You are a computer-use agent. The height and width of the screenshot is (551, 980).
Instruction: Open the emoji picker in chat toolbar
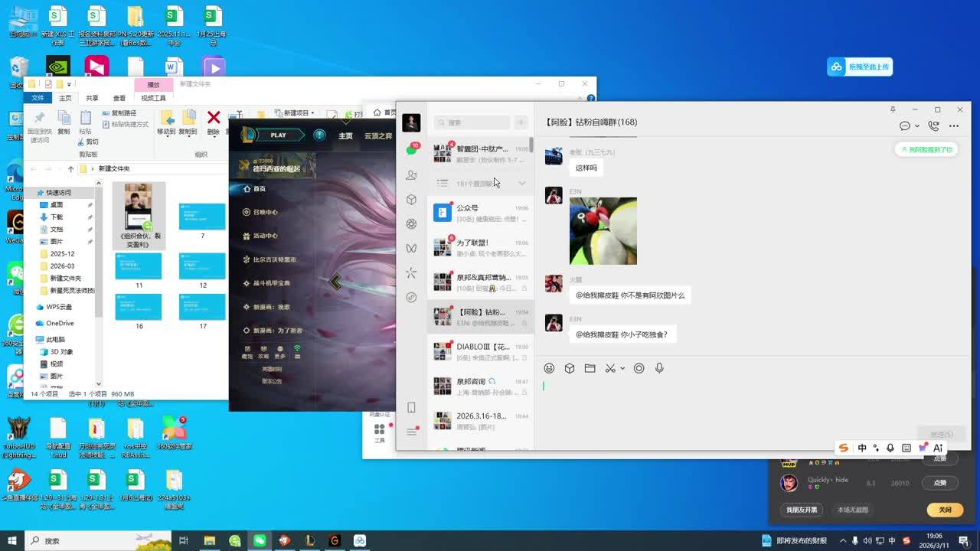[x=549, y=368]
